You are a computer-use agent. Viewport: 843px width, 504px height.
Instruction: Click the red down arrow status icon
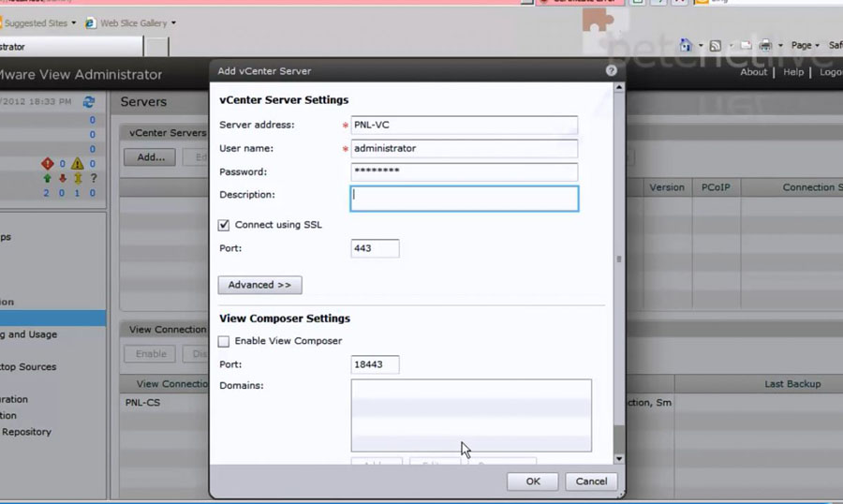63,178
